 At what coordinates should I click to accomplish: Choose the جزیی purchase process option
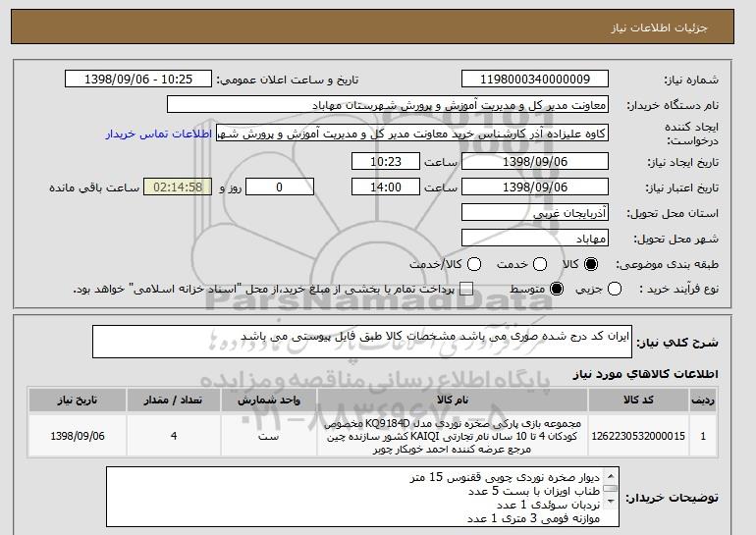tap(615, 290)
